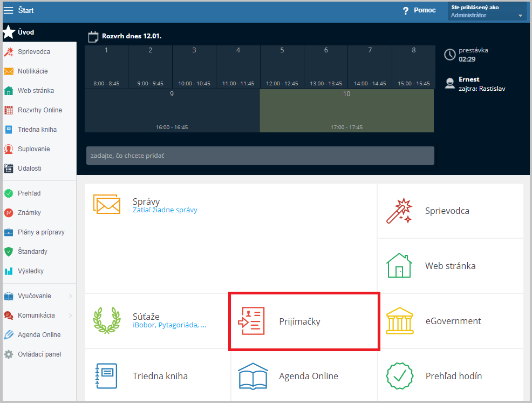Click the Sprievodca magic wand tile icon
Image resolution: width=532 pixels, height=403 pixels.
pyautogui.click(x=399, y=211)
